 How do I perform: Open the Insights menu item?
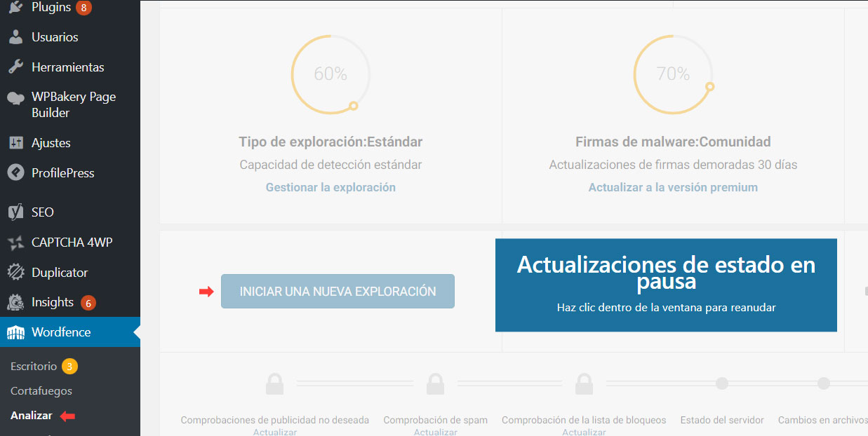pos(52,303)
